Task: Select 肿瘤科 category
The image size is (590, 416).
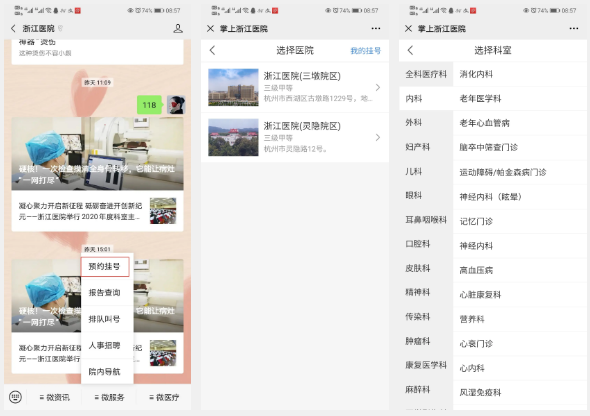Action: coord(426,341)
